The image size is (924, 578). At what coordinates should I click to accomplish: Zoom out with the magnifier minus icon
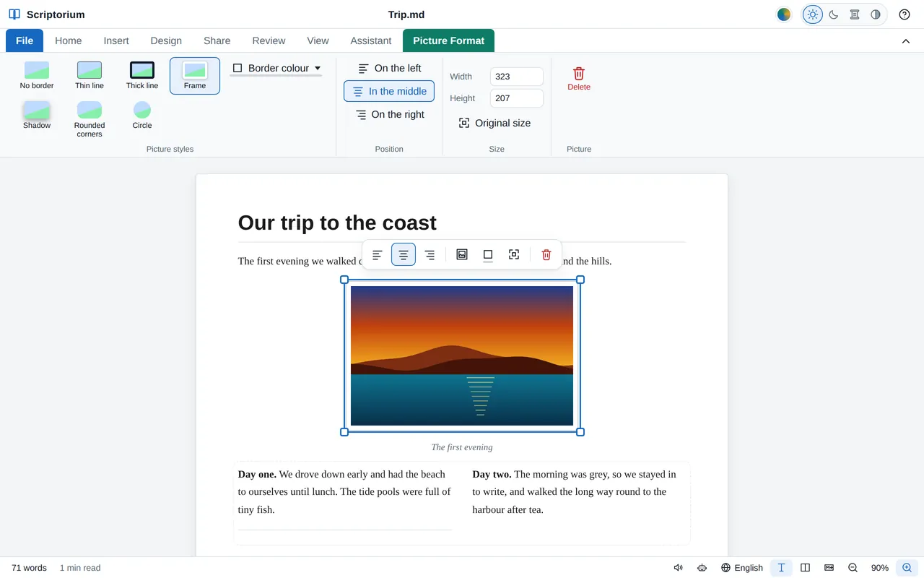coord(853,568)
